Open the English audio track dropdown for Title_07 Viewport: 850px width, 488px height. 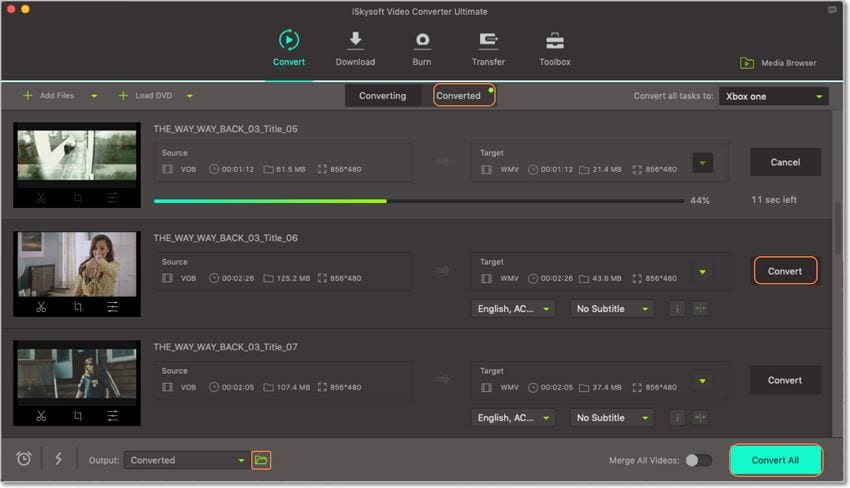pyautogui.click(x=513, y=418)
